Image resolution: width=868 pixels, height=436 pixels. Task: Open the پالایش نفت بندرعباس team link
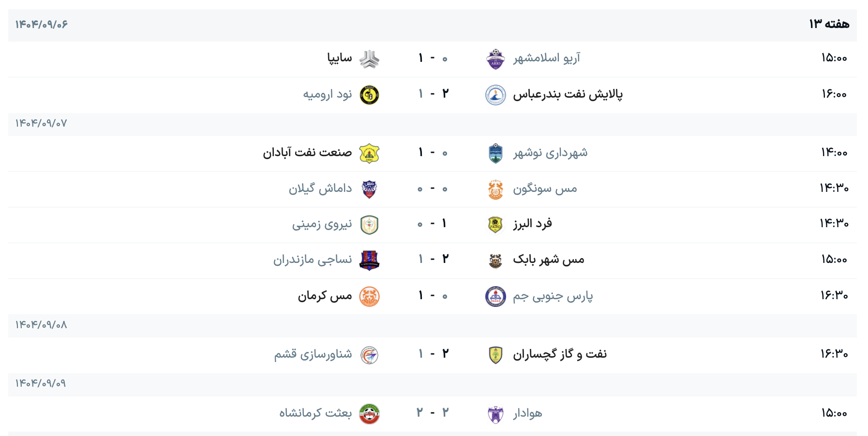pos(568,94)
